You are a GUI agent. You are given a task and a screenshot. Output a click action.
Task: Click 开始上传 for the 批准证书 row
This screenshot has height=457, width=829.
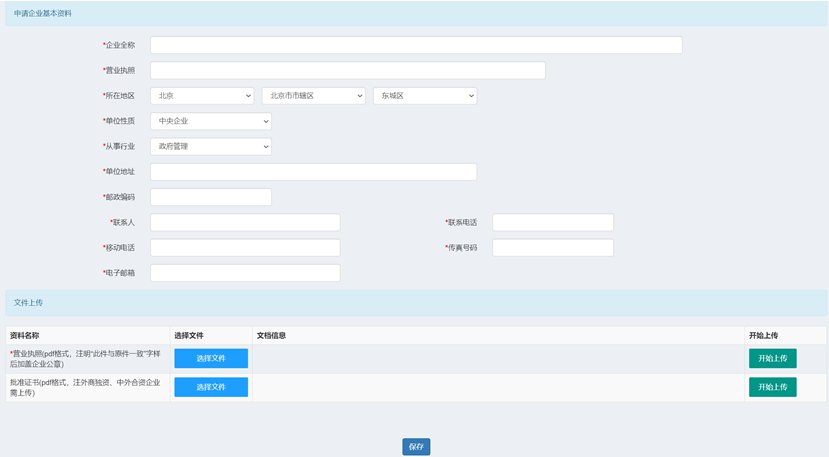772,387
